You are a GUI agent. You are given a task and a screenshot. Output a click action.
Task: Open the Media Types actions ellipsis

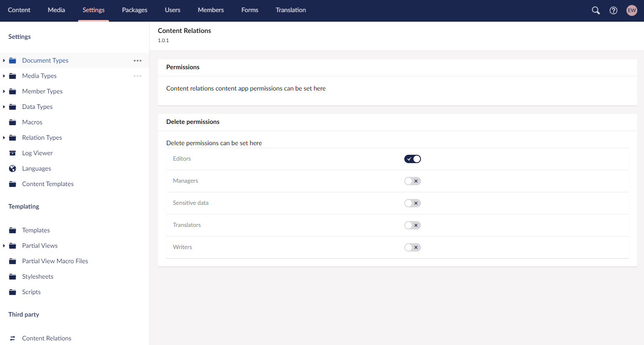137,76
